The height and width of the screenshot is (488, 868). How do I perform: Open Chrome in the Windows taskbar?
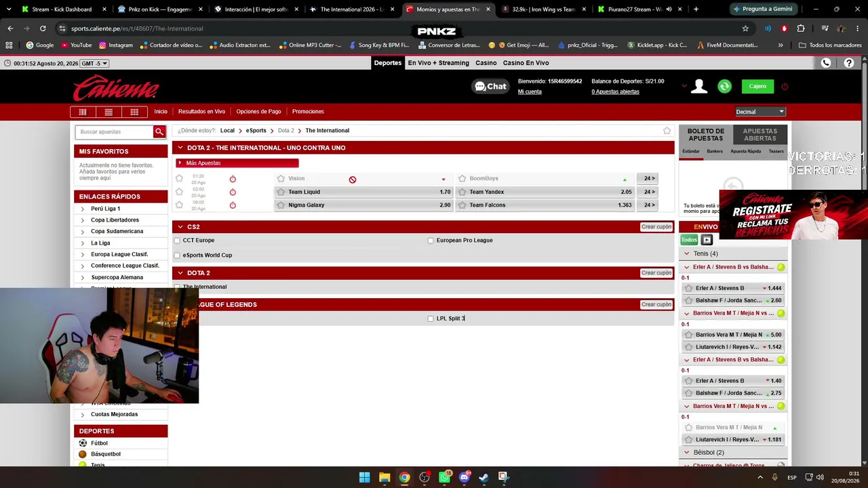(404, 477)
